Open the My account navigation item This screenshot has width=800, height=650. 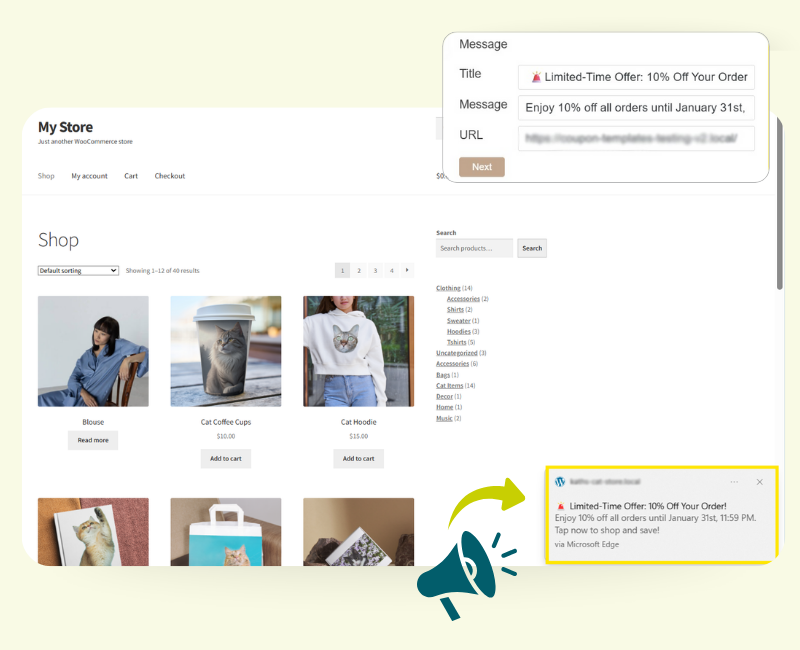[89, 176]
